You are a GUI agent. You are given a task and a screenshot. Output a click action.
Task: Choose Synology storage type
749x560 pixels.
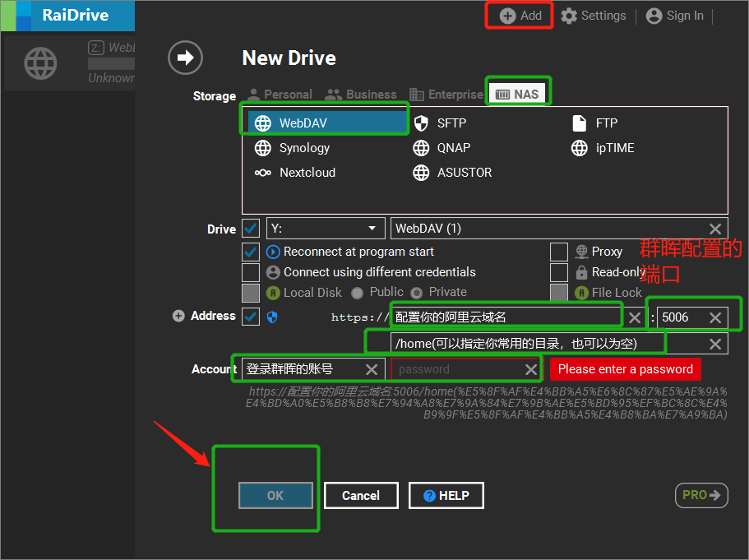coord(292,148)
